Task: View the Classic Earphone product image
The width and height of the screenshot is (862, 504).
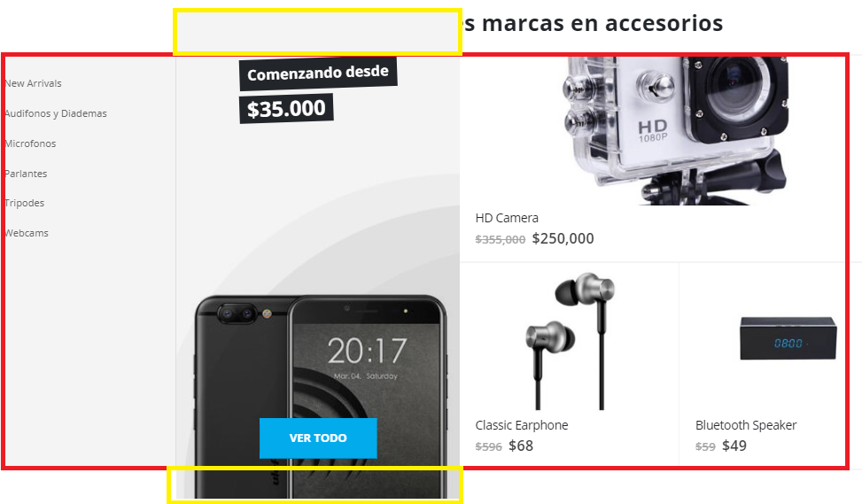Action: [569, 341]
